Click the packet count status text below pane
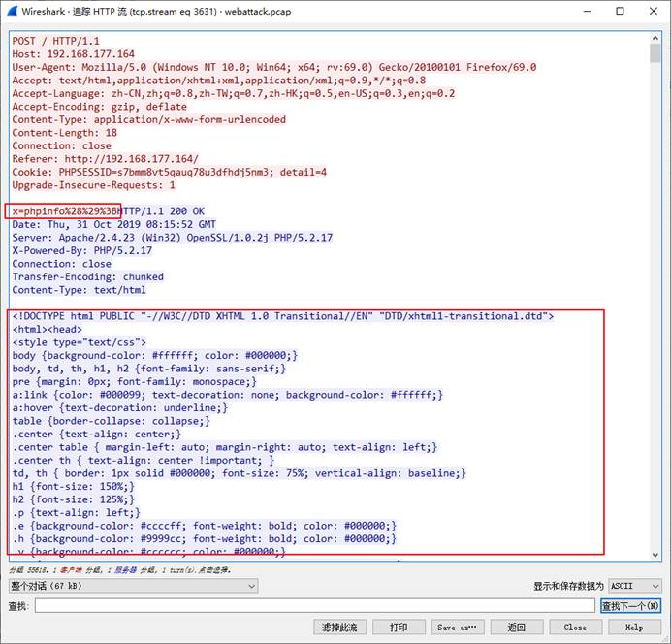This screenshot has width=671, height=644. pos(120,570)
